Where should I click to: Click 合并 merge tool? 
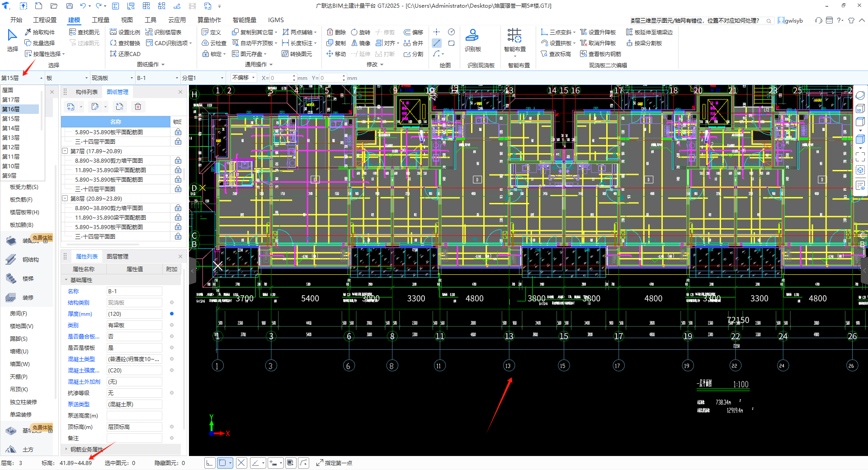414,43
